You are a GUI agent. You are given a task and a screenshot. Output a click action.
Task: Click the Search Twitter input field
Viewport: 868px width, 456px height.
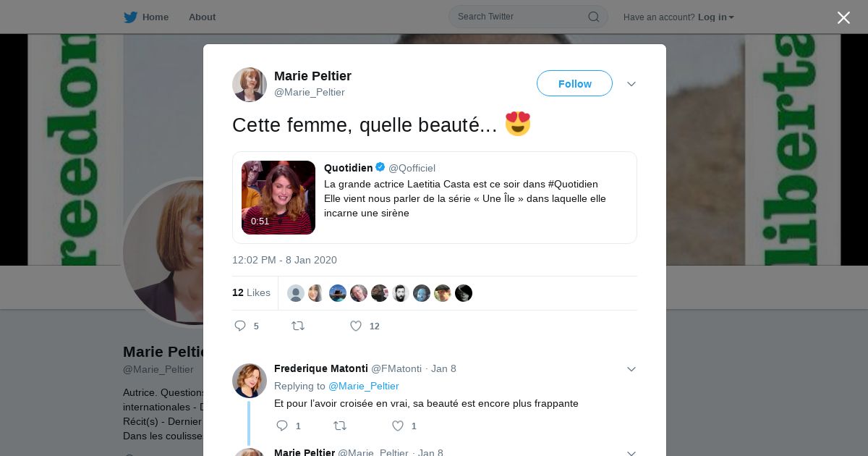pos(517,17)
